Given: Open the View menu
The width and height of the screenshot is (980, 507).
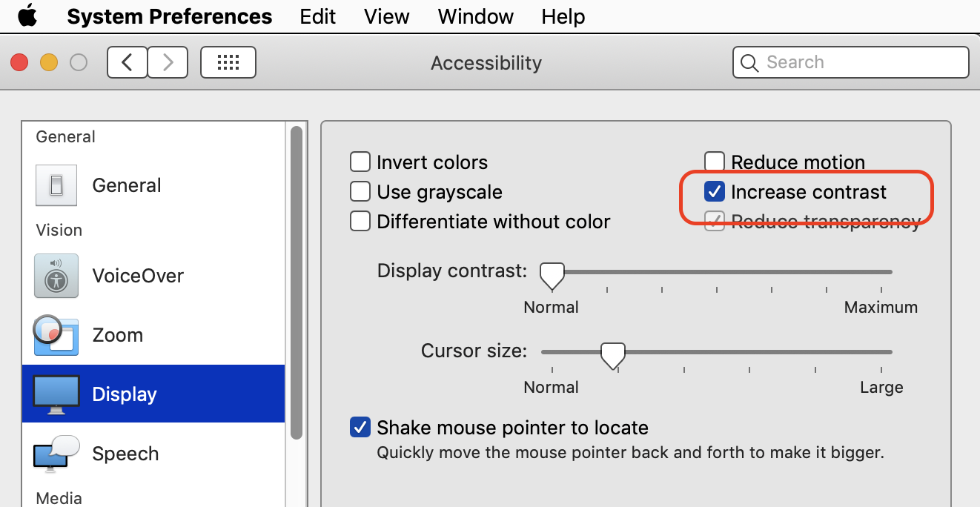Looking at the screenshot, I should [x=387, y=16].
